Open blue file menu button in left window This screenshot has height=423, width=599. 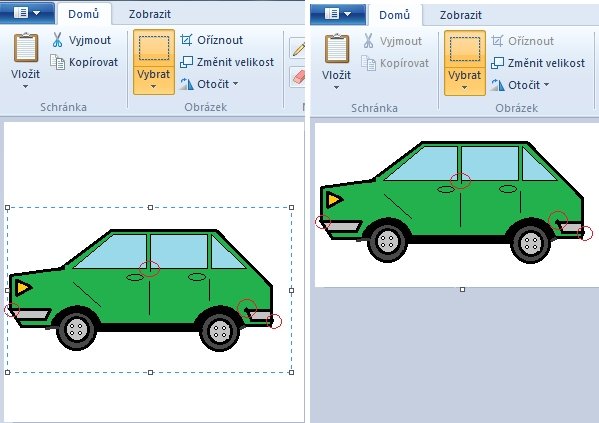(x=27, y=13)
